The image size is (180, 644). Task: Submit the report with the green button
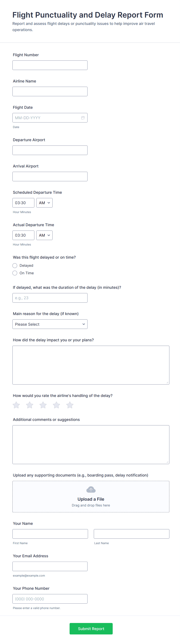[x=91, y=629]
